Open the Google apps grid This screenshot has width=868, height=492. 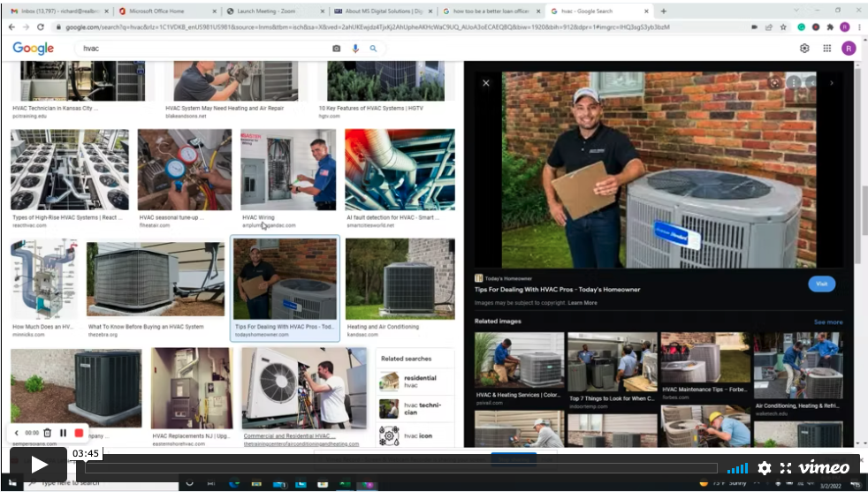[828, 49]
